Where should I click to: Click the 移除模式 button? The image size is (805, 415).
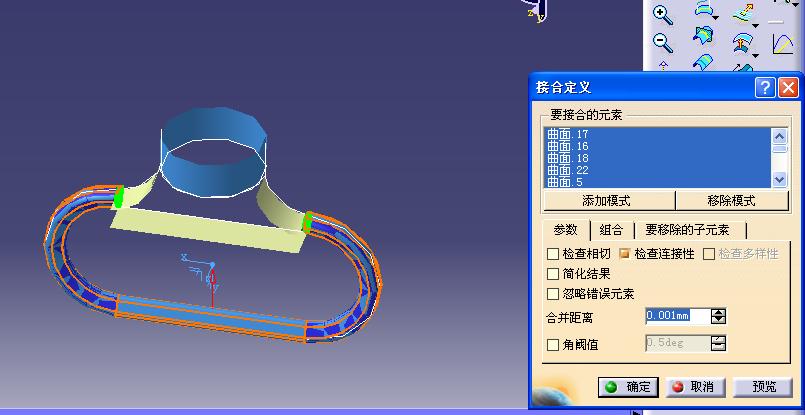[732, 201]
